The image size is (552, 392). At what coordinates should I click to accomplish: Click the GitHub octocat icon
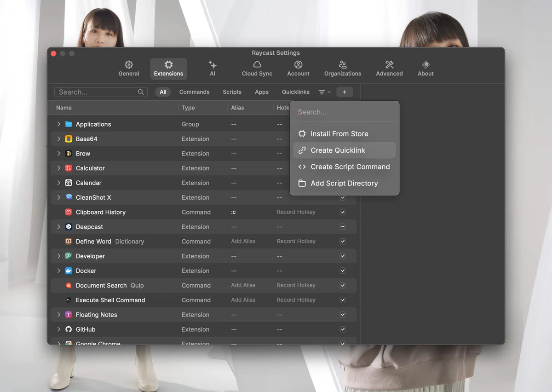(x=69, y=329)
